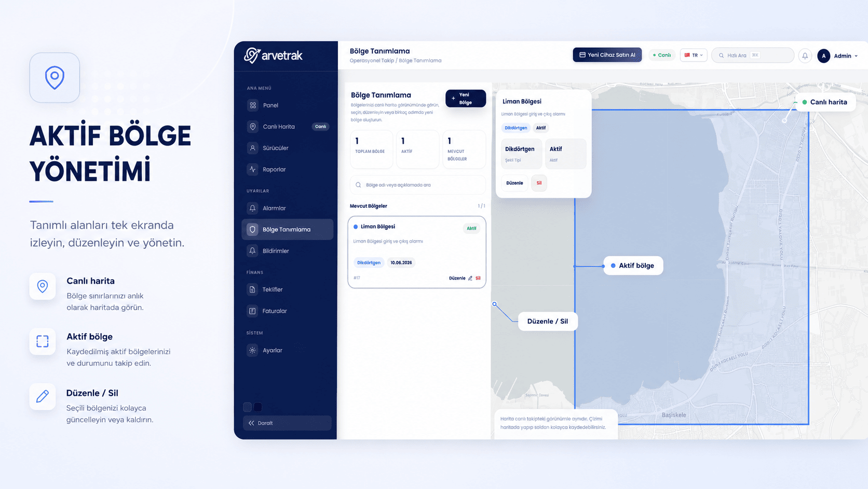The image size is (868, 489).
Task: Click the Canlı Harita map pin icon
Action: tap(253, 127)
